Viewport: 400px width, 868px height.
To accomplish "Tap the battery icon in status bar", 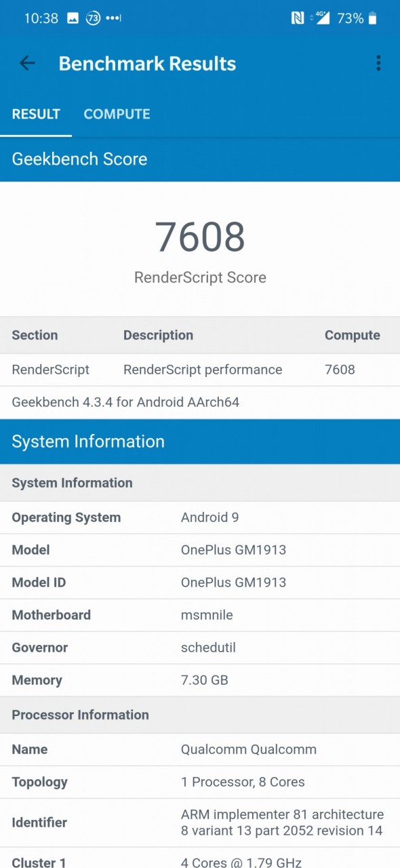I will click(373, 18).
